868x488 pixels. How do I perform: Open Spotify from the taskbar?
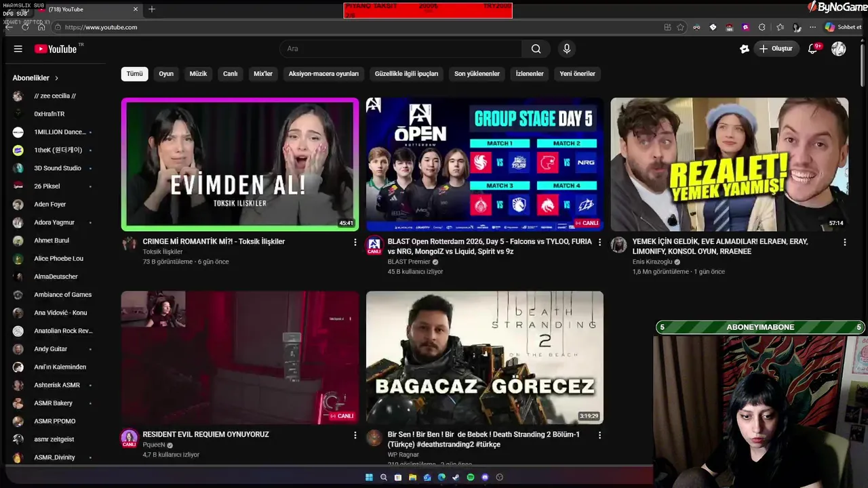(471, 477)
